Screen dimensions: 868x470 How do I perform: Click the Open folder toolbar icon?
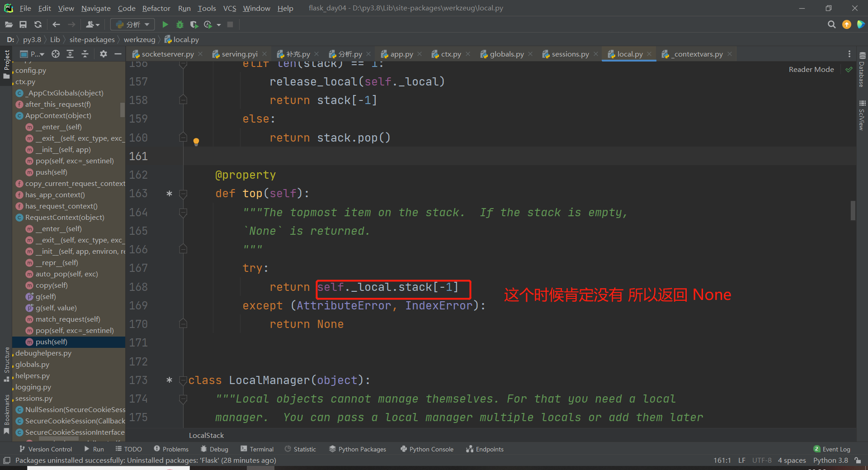(x=9, y=24)
